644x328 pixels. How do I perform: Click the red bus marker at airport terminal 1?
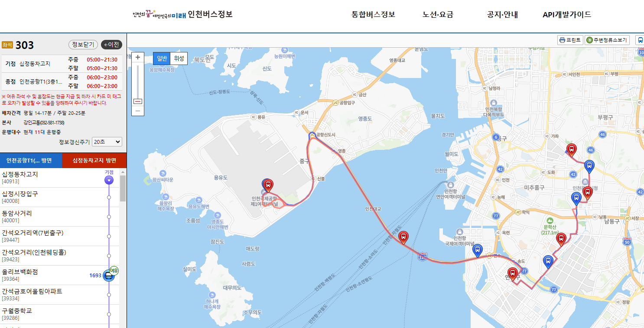coord(268,186)
